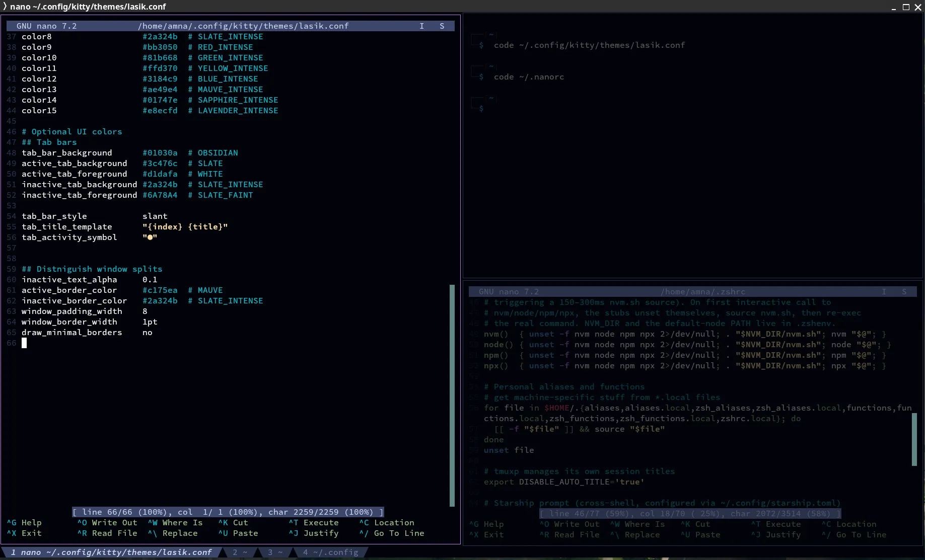925x560 pixels.
Task: Click ^O Write Out in .zshrc pane
Action: [x=570, y=524]
